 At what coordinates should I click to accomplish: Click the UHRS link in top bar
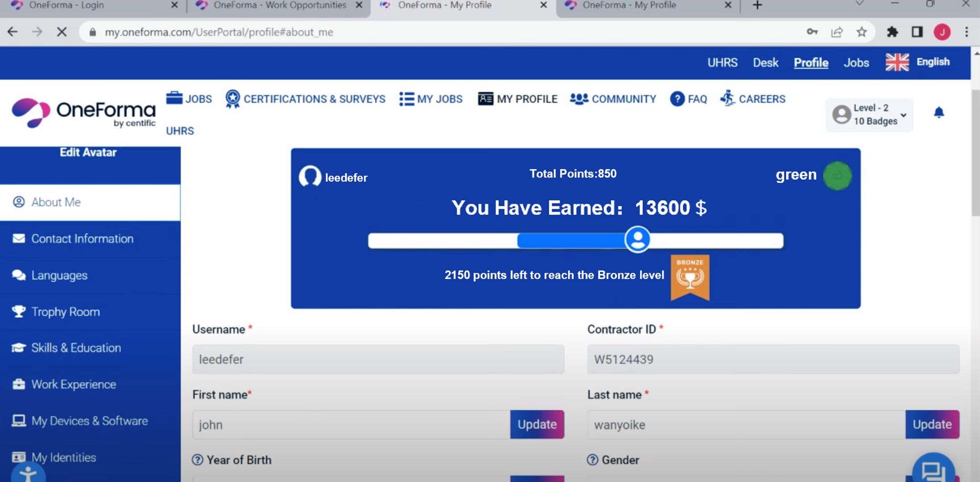(x=723, y=62)
